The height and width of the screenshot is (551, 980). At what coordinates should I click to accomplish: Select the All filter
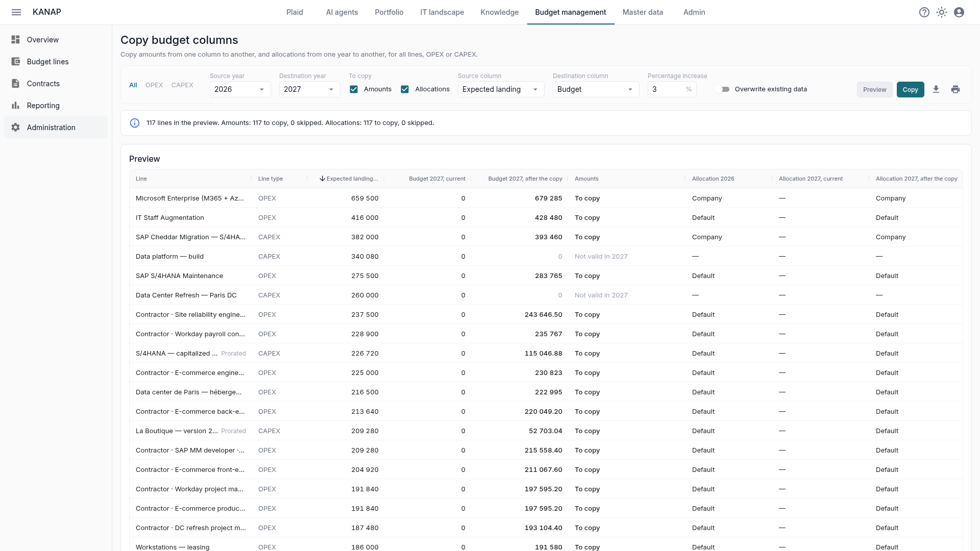pos(133,85)
